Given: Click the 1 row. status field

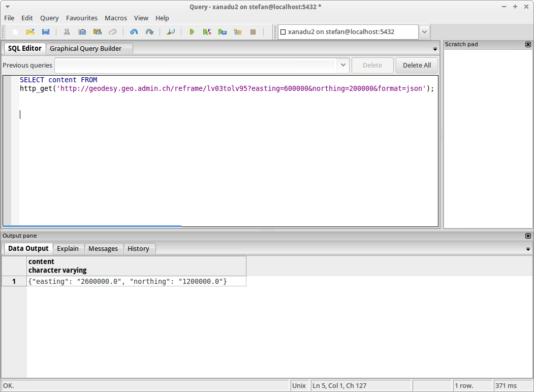Looking at the screenshot, I should pyautogui.click(x=473, y=385).
